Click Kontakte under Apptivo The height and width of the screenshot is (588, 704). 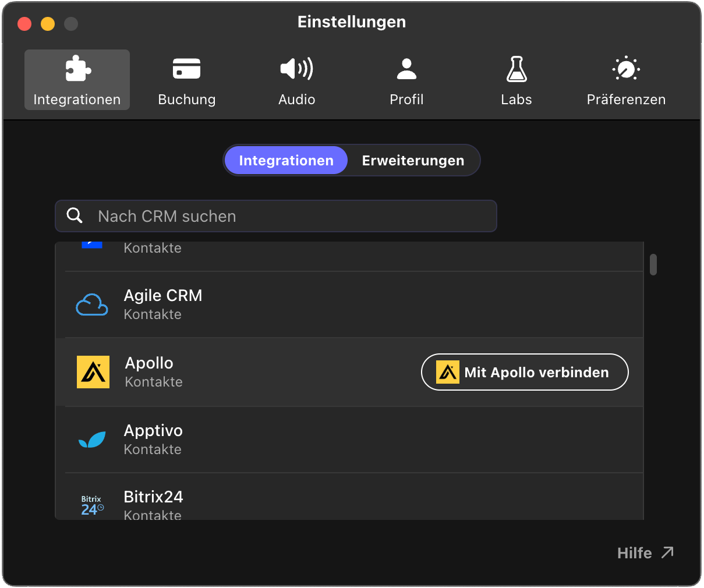pyautogui.click(x=153, y=449)
